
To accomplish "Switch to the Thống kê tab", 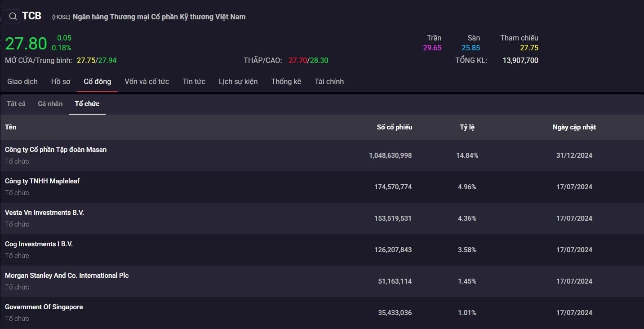I will click(x=286, y=81).
